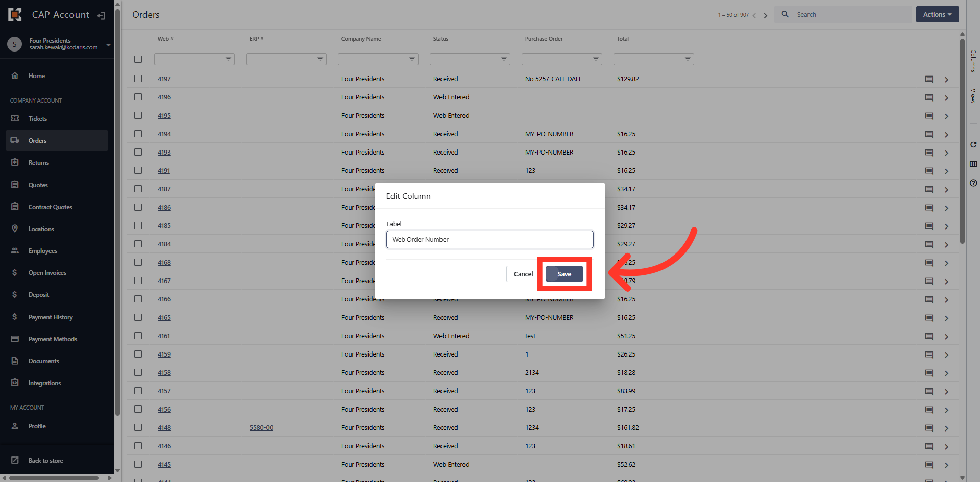Image resolution: width=980 pixels, height=482 pixels.
Task: Check the box for order 4187
Action: pos(138,189)
